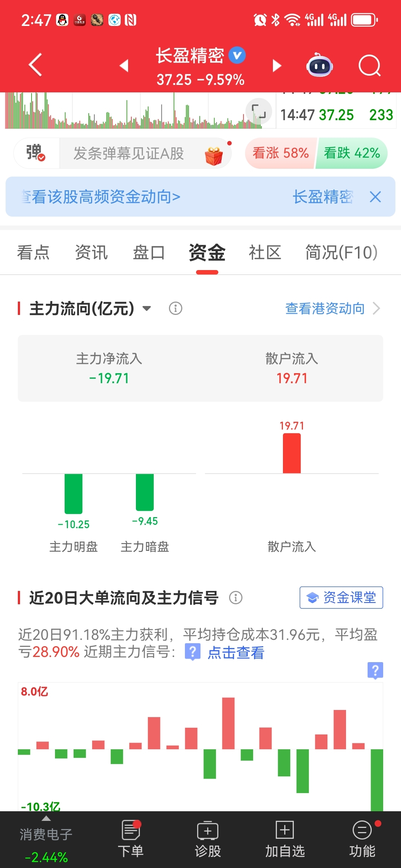Switch to the 简况(F10) tab
This screenshot has height=868, width=401.
[x=341, y=253]
